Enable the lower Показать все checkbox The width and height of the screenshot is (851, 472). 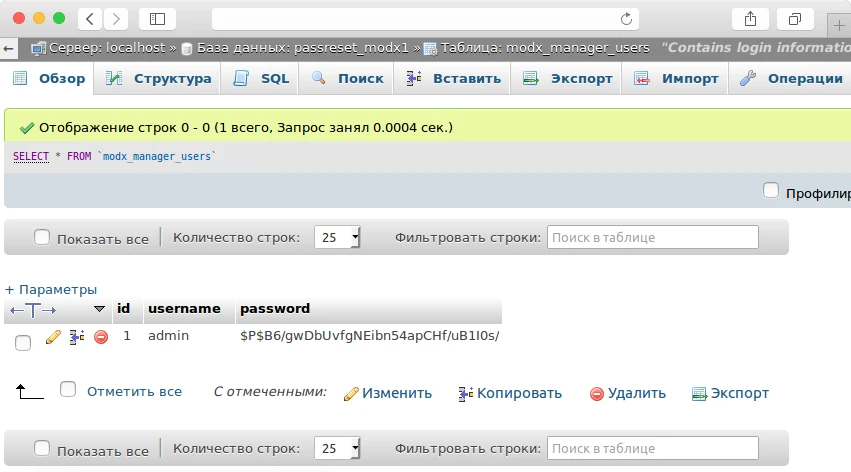pos(42,448)
